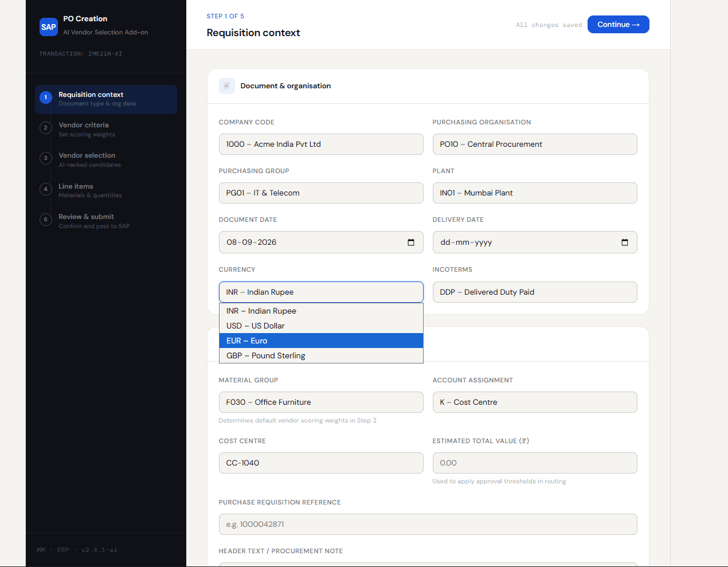Go to Requisition context step
728x567 pixels.
point(106,99)
